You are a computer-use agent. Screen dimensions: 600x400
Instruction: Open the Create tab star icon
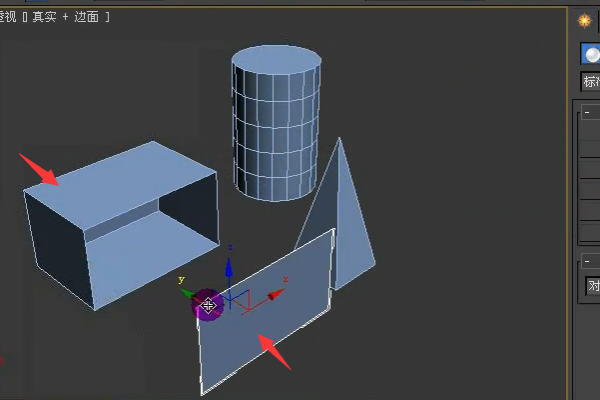point(585,21)
